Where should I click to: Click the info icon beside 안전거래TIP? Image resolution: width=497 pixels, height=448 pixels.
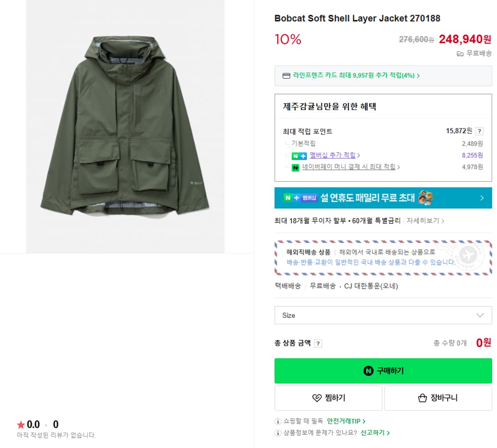coord(278,421)
